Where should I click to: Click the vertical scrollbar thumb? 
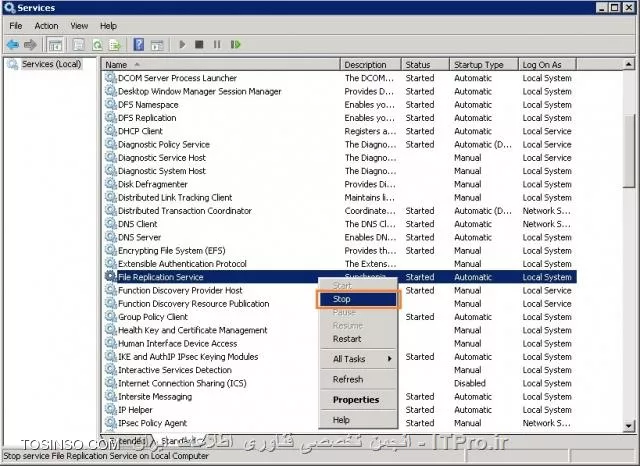point(629,151)
